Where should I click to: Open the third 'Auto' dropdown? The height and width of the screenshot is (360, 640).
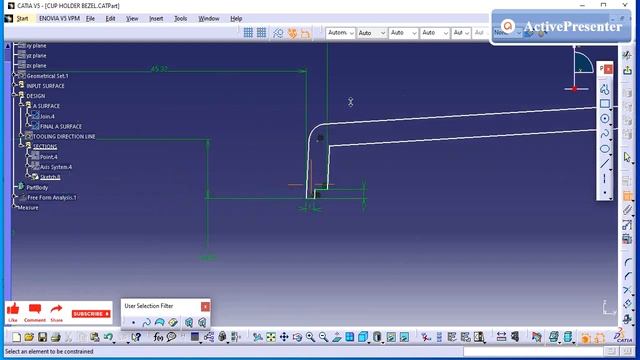click(403, 33)
